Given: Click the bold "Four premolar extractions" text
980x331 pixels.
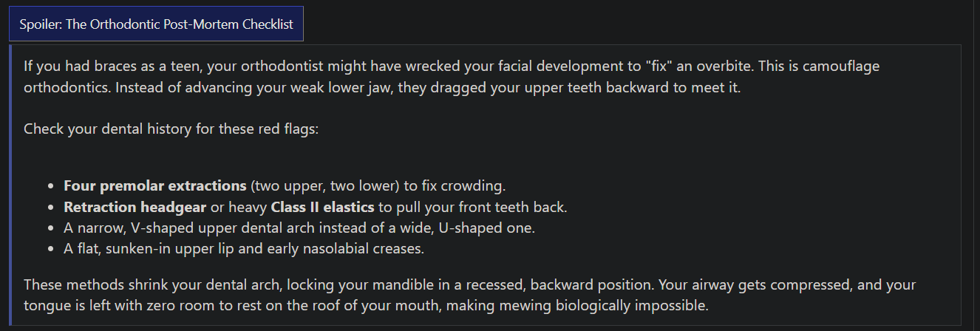Looking at the screenshot, I should 155,185.
